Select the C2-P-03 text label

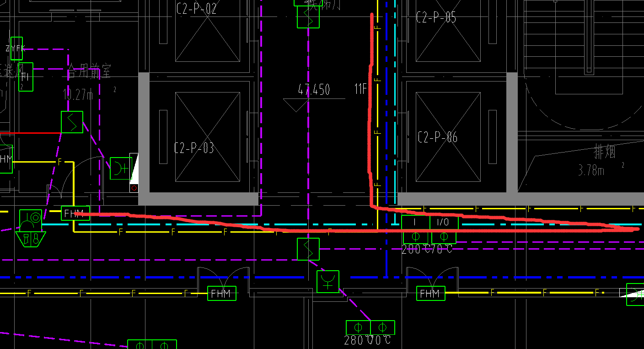tap(194, 148)
